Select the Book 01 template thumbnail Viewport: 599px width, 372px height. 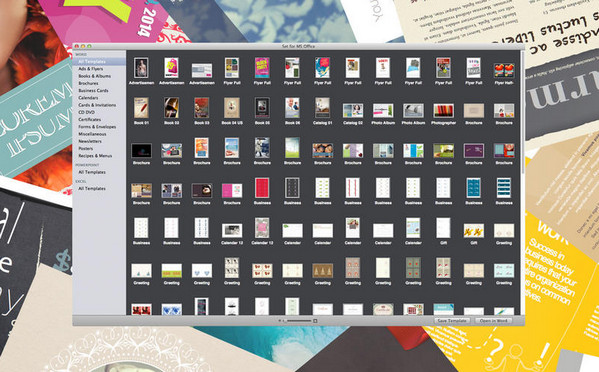click(141, 108)
